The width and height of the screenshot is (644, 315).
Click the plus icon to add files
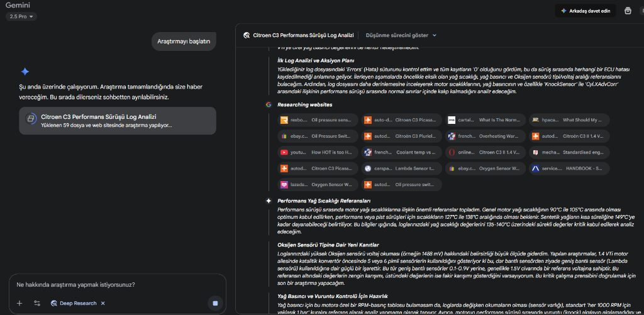19,303
